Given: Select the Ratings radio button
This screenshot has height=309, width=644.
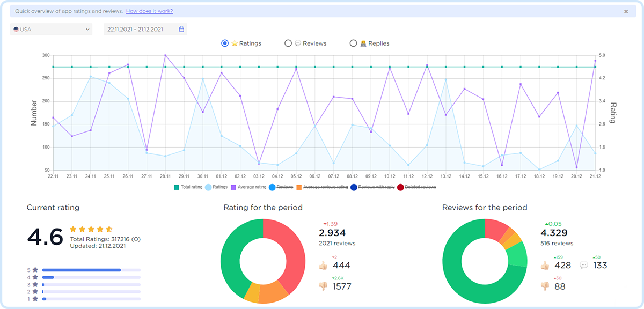Looking at the screenshot, I should click(225, 43).
